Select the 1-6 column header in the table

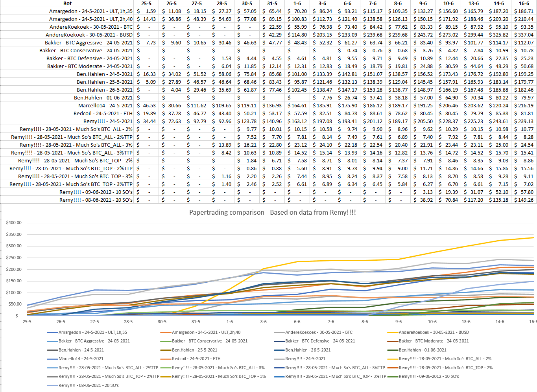click(x=297, y=4)
